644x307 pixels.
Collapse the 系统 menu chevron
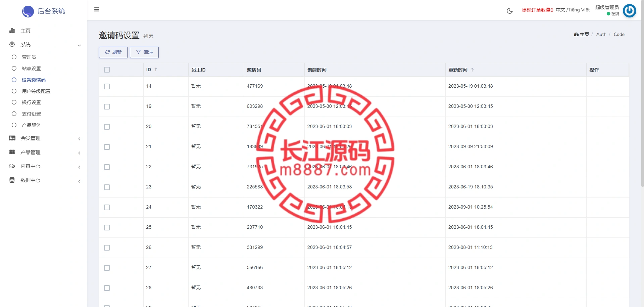pyautogui.click(x=80, y=45)
